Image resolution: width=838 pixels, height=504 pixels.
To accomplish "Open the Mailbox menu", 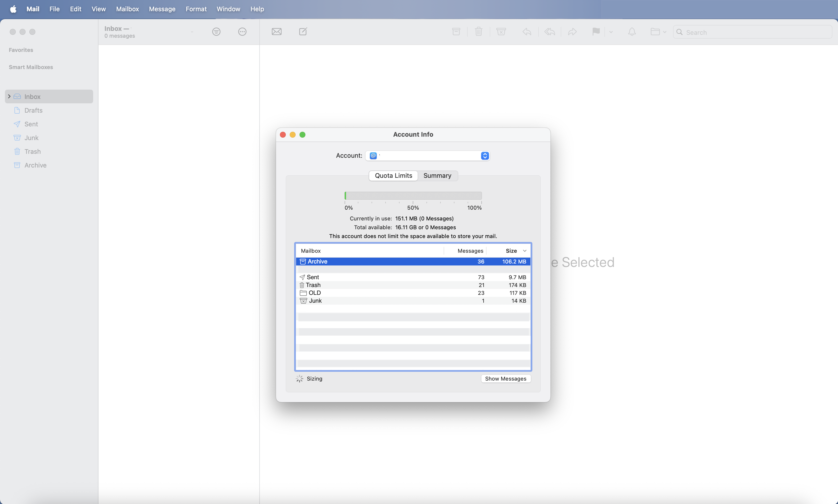I will point(127,9).
